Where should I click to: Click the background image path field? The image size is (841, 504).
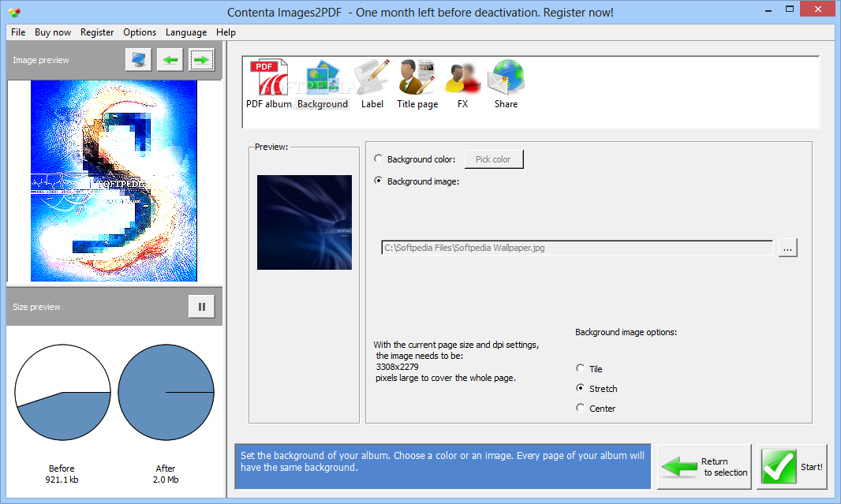click(577, 248)
